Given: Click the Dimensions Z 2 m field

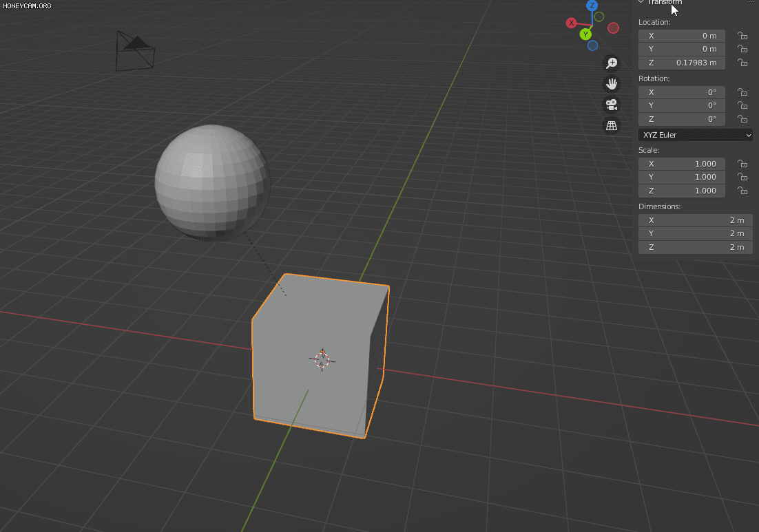Looking at the screenshot, I should (695, 247).
